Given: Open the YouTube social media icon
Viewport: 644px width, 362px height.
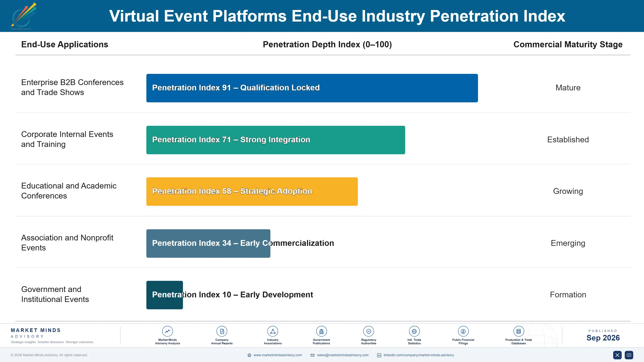Looking at the screenshot, I should (x=629, y=355).
